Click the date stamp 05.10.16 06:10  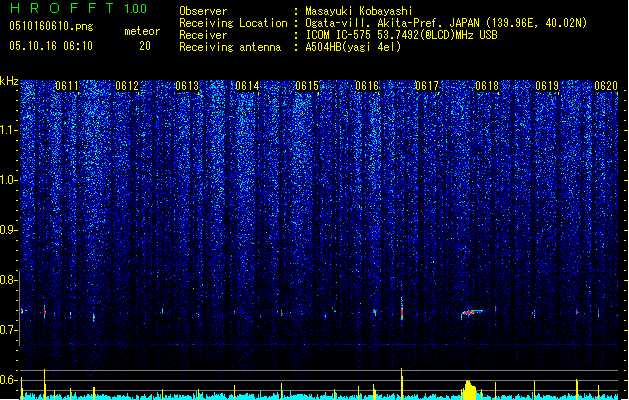pos(51,46)
